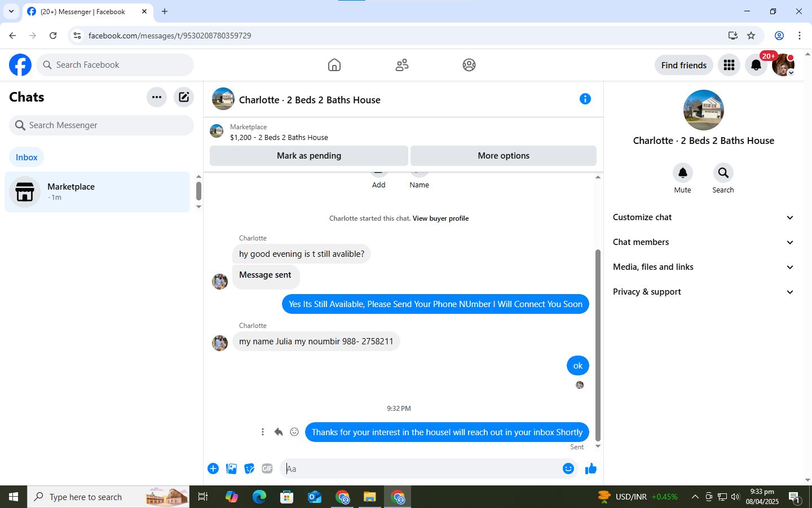Viewport: 812px width, 508px height.
Task: Click Mark as pending button
Action: pos(309,156)
